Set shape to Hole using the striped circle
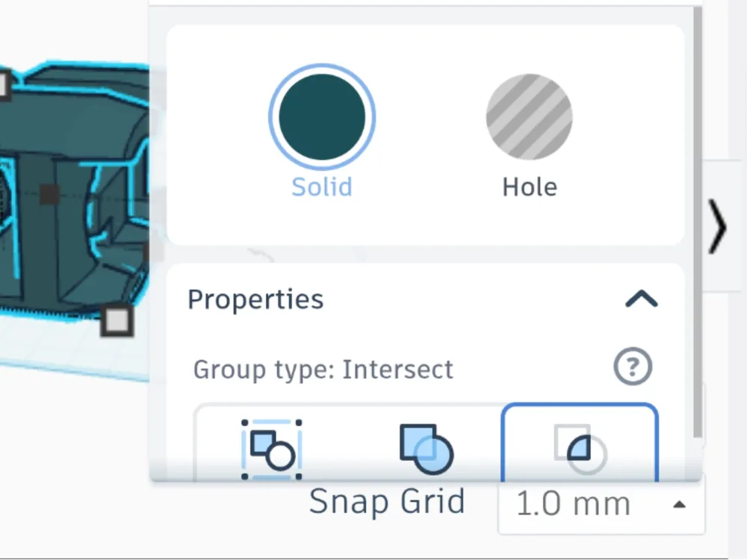The height and width of the screenshot is (560, 747). (x=530, y=116)
